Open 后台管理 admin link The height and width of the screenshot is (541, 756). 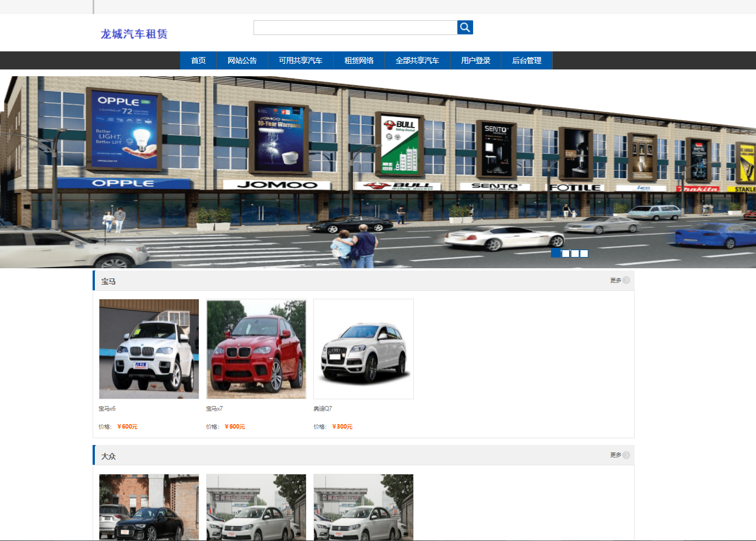pyautogui.click(x=526, y=60)
